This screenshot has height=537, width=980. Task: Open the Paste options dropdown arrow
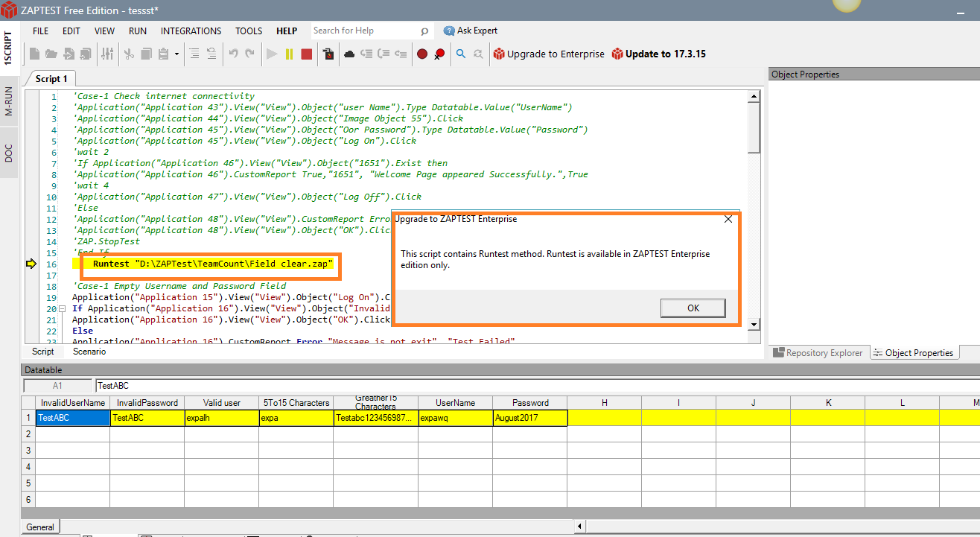tap(176, 54)
